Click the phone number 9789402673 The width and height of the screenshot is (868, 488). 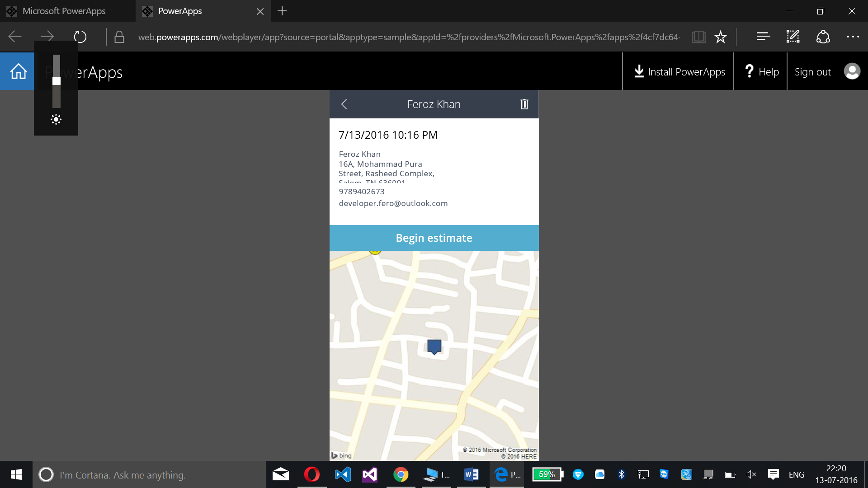click(x=362, y=192)
